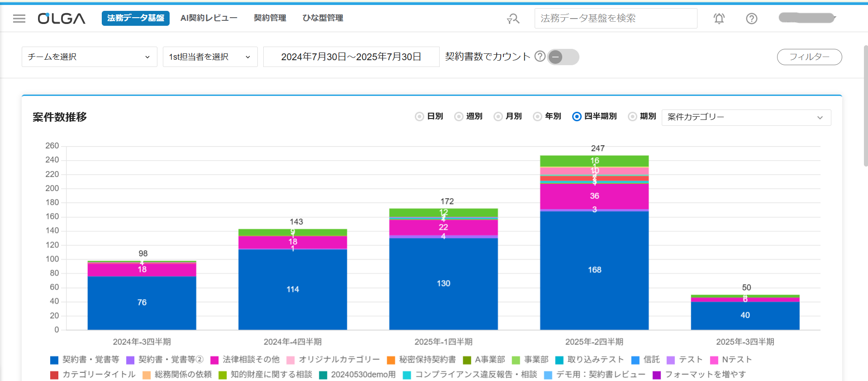Toggle カテゴリータイトル legend entry
The image size is (868, 381).
point(93,375)
